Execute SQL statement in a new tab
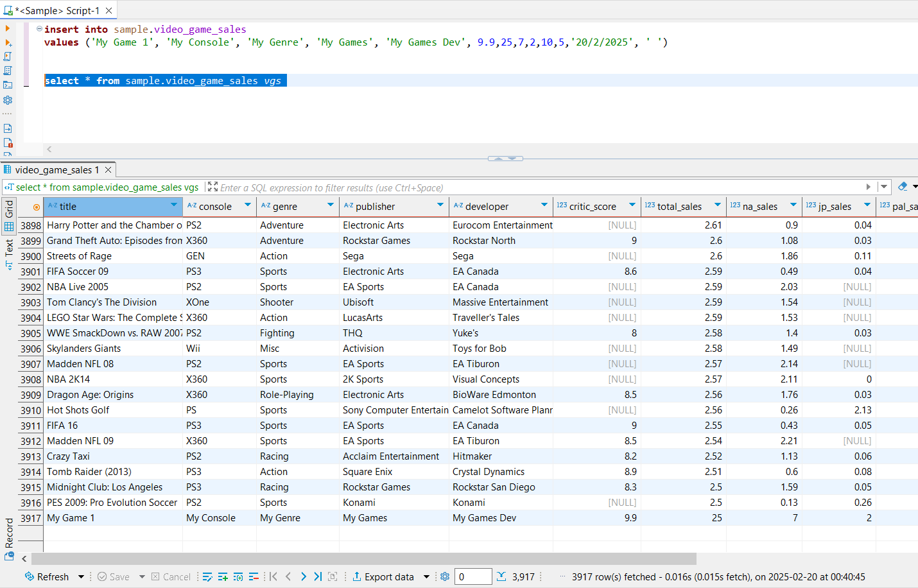This screenshot has height=588, width=918. [x=8, y=42]
